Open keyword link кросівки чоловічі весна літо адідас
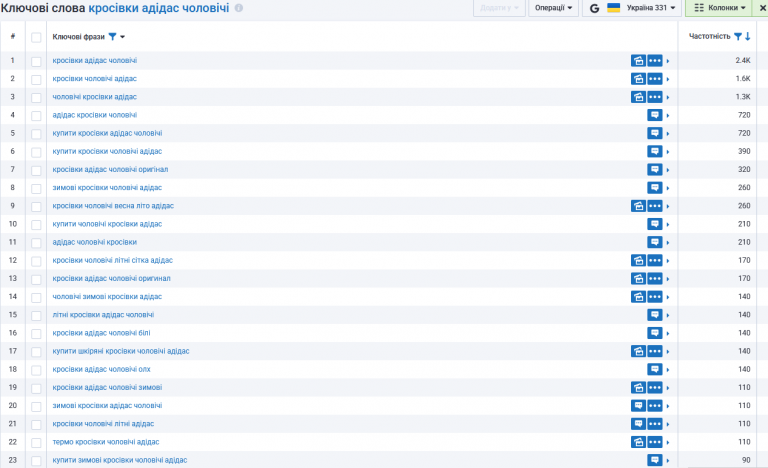The image size is (768, 468). tap(113, 205)
